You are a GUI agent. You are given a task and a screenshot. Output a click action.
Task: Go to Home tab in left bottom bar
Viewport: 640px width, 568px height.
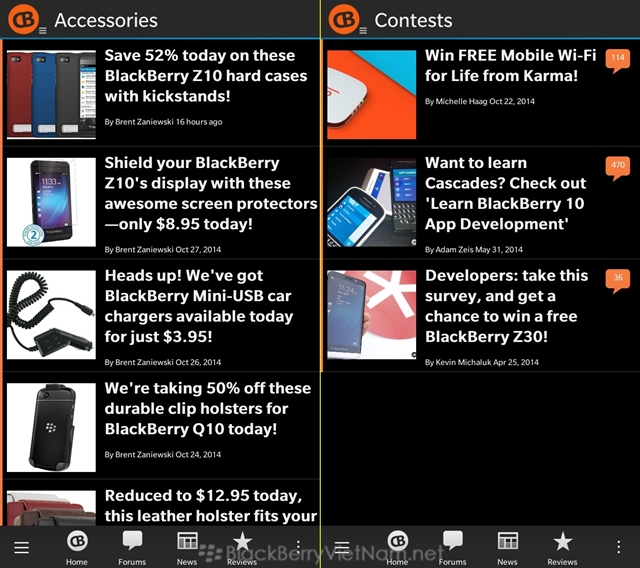[x=77, y=548]
